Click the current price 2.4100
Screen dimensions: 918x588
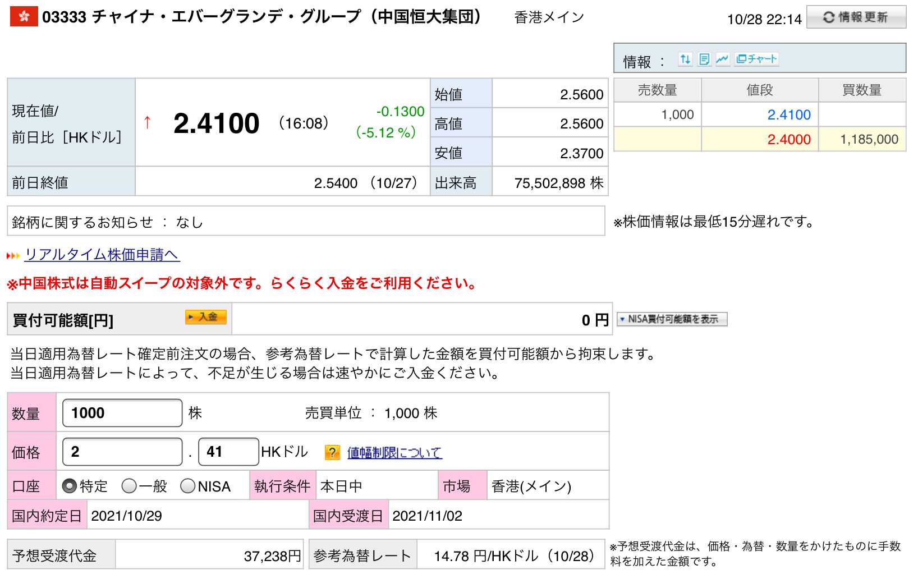point(217,123)
